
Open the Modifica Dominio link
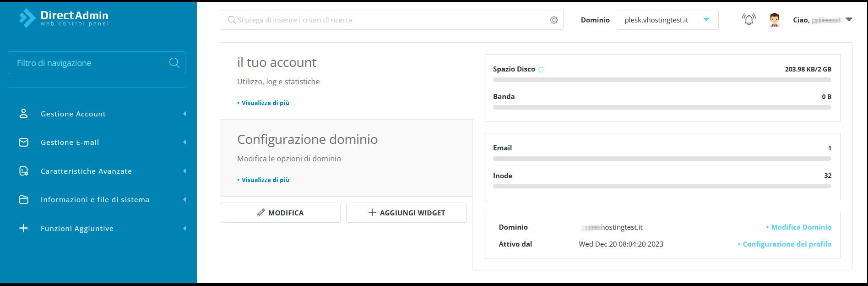801,227
